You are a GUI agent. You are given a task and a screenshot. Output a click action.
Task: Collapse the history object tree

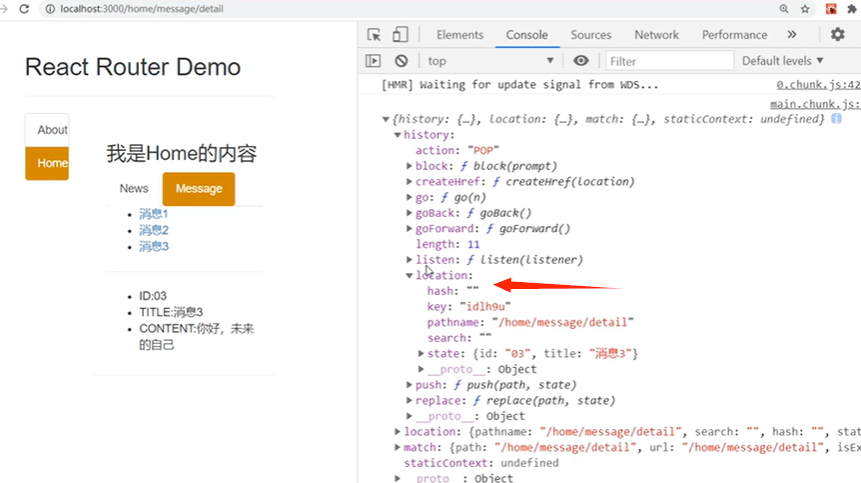pos(398,134)
